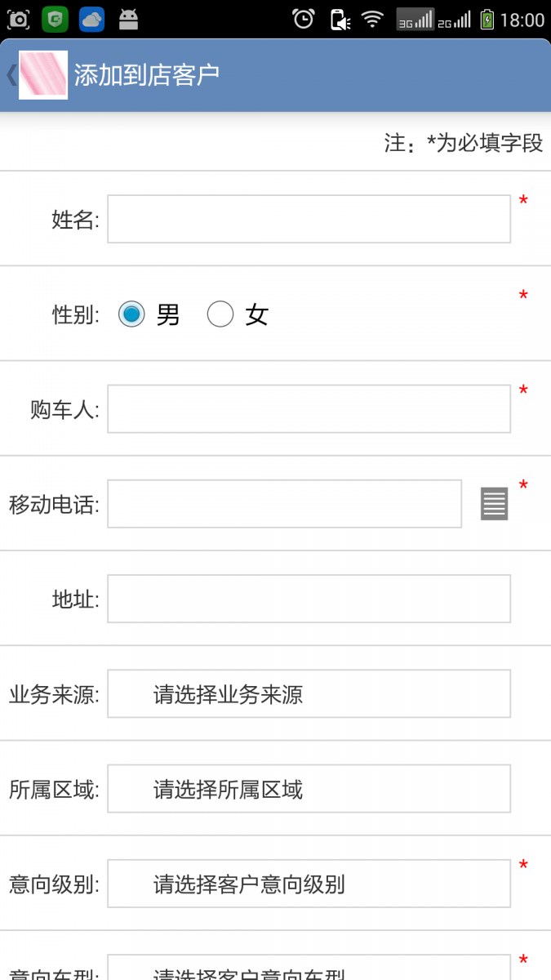The width and height of the screenshot is (551, 980).
Task: Tap the 地址 input field
Action: pos(309,599)
